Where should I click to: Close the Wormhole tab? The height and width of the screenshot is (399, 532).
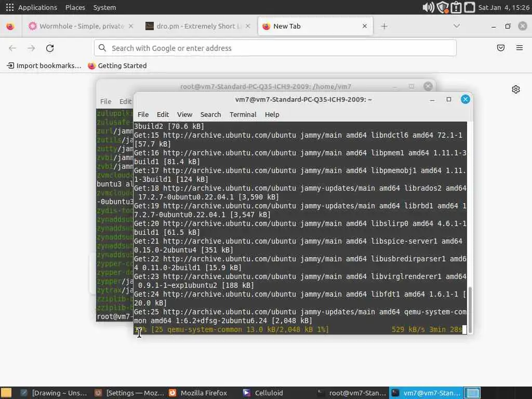tap(130, 26)
